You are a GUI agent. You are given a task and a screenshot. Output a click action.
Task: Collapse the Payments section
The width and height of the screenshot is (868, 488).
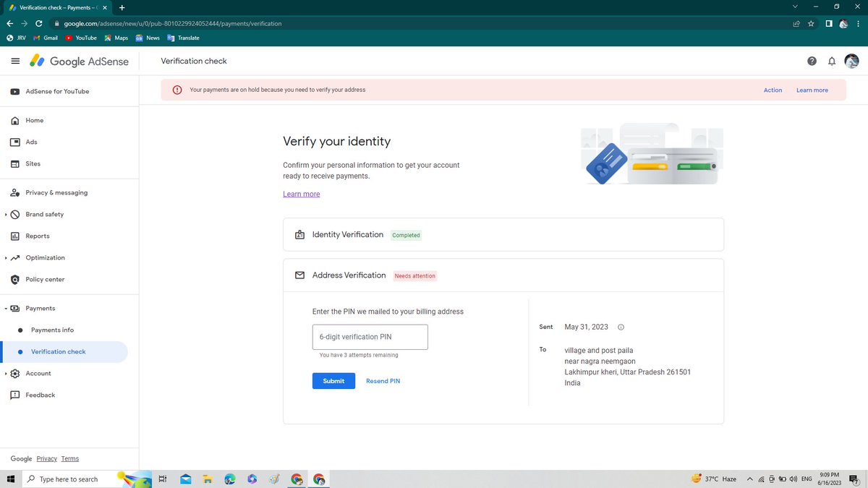click(6, 309)
